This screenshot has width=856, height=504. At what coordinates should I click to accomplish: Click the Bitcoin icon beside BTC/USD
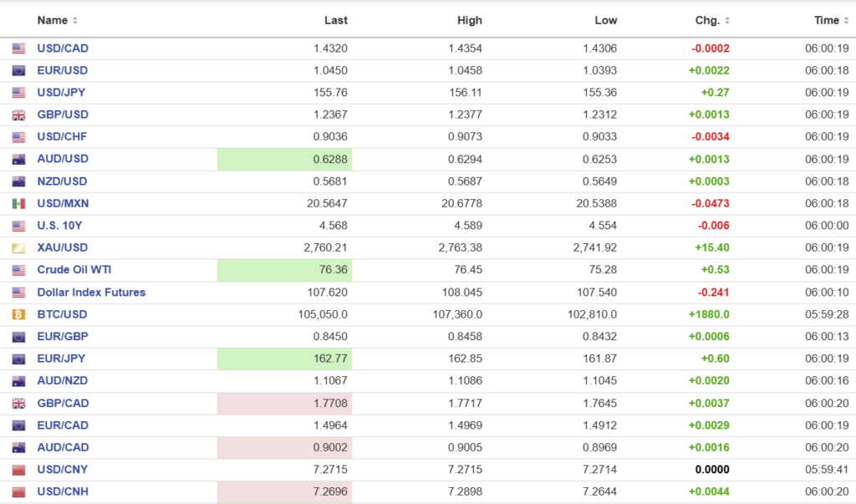click(x=18, y=315)
